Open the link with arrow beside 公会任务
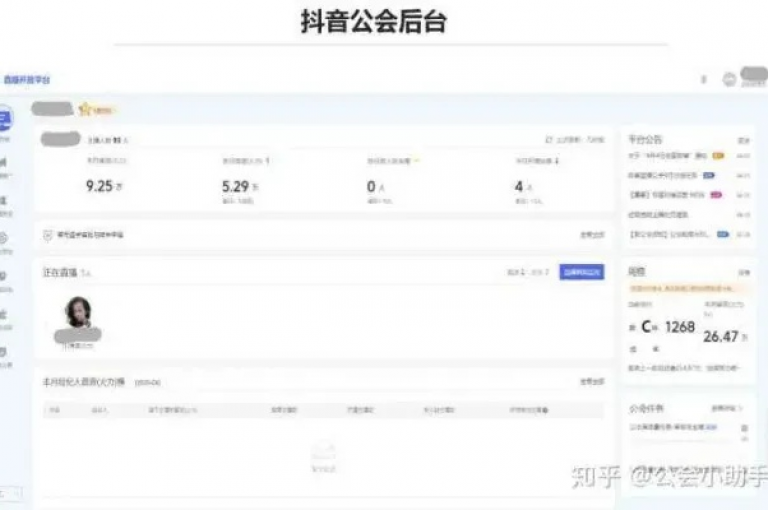This screenshot has width=768, height=510. (727, 408)
